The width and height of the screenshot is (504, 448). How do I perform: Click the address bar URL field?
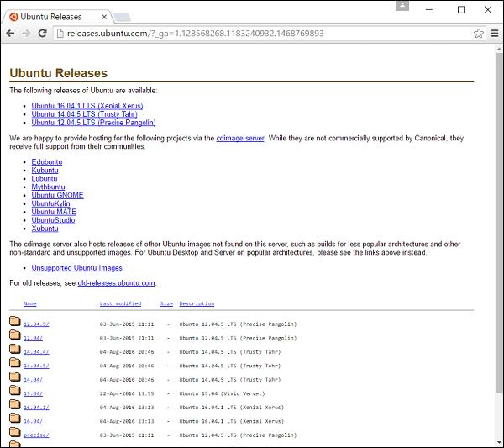252,34
